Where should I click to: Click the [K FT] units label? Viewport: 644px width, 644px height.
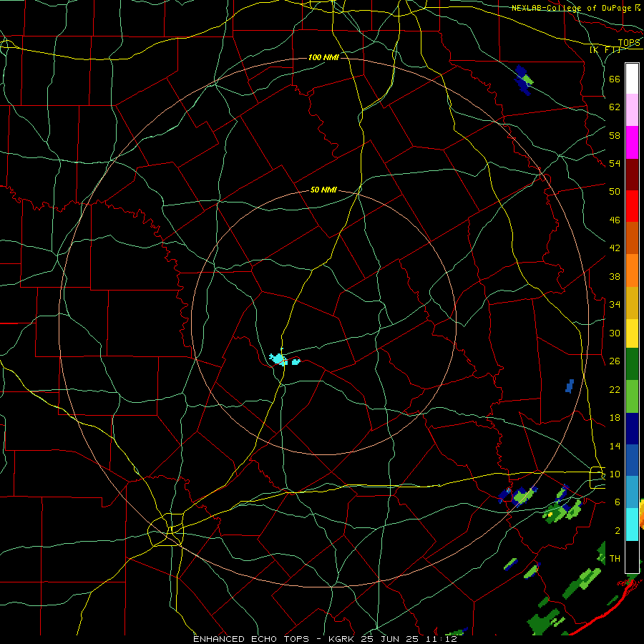[605, 49]
